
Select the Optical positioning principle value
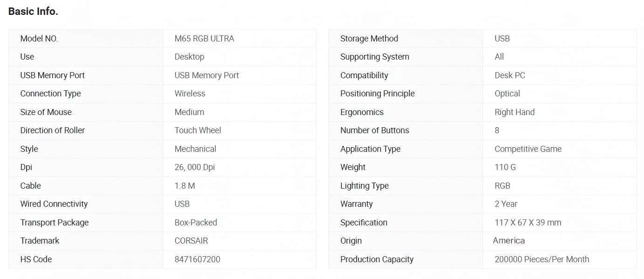[x=507, y=94]
